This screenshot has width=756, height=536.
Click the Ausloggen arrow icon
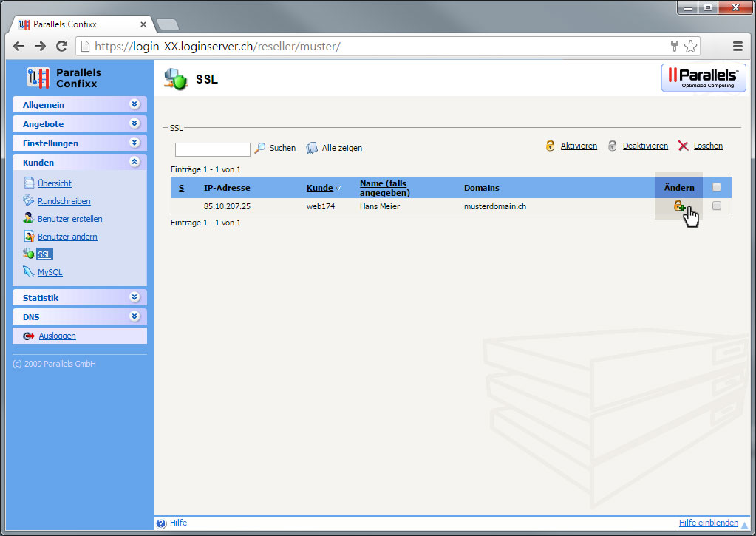(x=29, y=336)
